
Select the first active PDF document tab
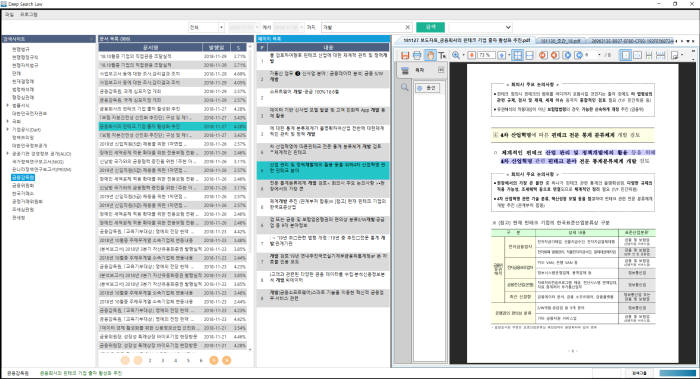point(466,40)
